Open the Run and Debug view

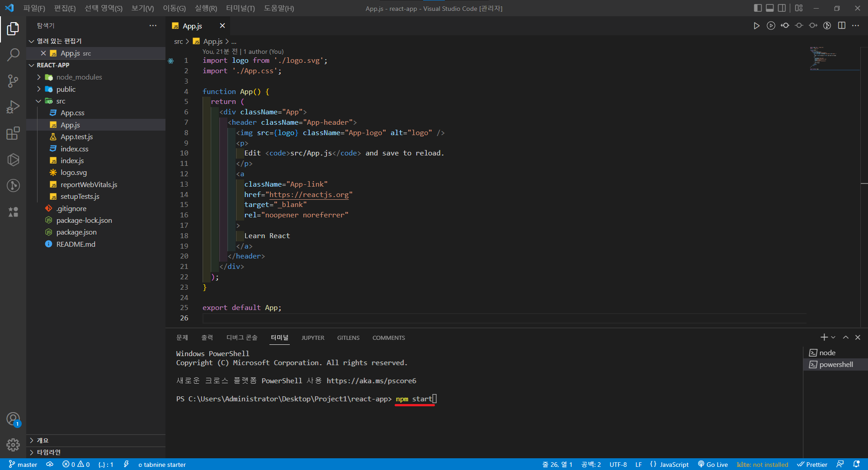click(x=13, y=107)
